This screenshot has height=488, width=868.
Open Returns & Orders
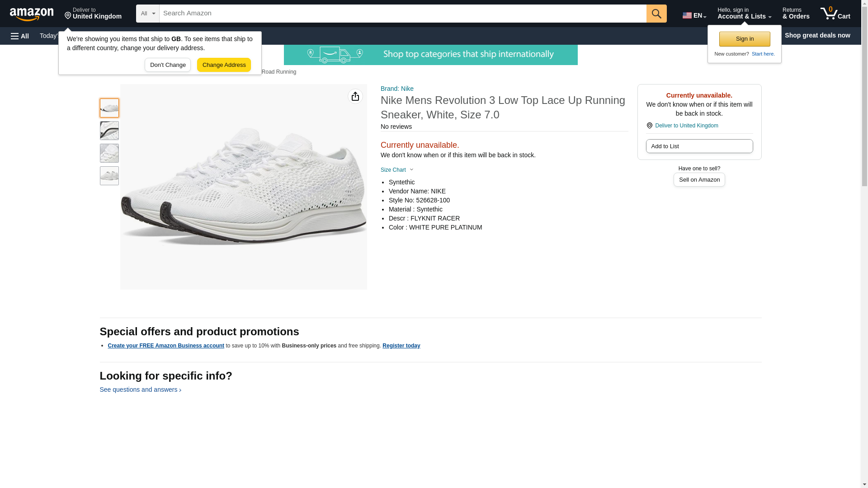796,14
